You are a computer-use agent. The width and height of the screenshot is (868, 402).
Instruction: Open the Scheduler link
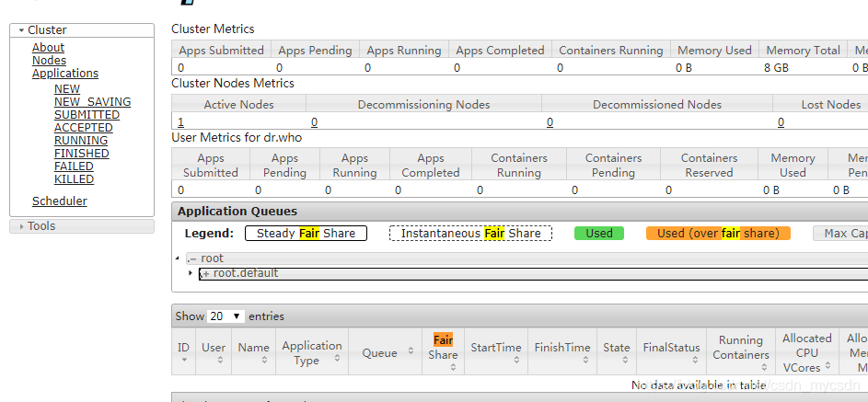[x=59, y=201]
